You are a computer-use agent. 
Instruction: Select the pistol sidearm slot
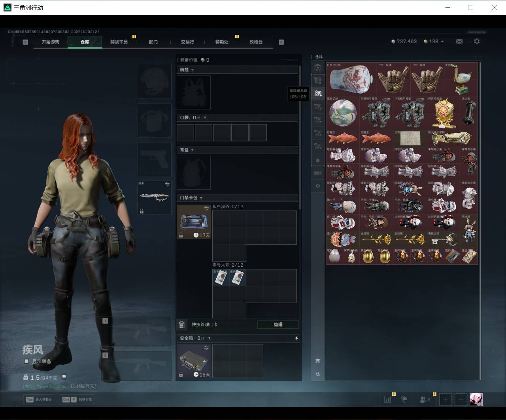(154, 159)
